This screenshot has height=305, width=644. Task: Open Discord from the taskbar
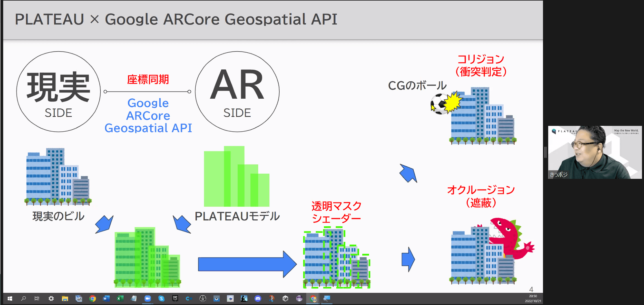258,298
